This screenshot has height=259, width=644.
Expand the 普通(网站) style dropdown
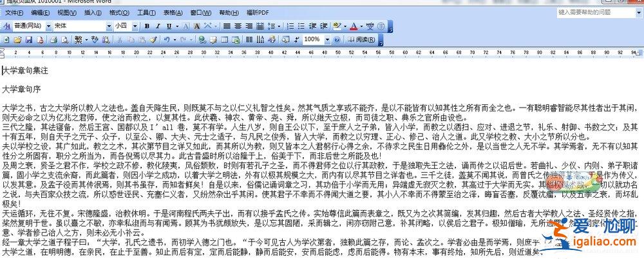(x=48, y=26)
